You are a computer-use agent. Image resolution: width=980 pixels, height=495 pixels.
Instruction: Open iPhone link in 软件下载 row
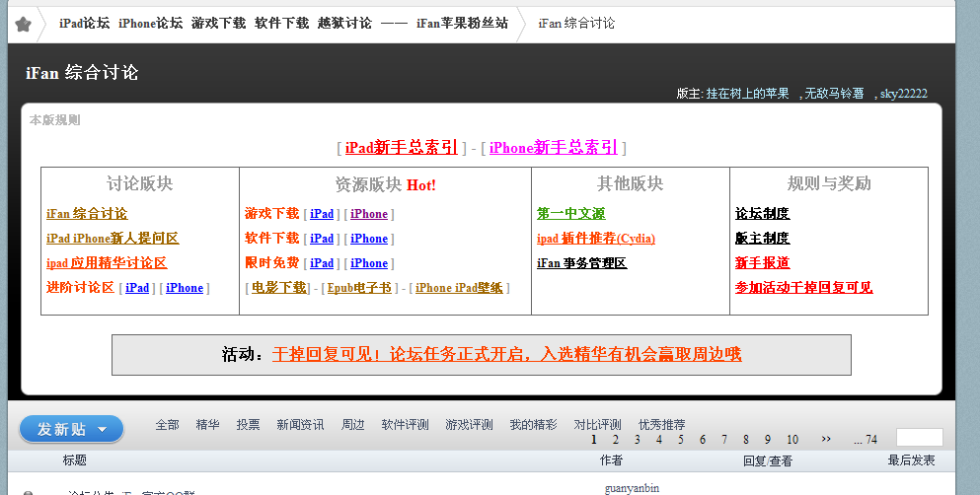coord(369,239)
